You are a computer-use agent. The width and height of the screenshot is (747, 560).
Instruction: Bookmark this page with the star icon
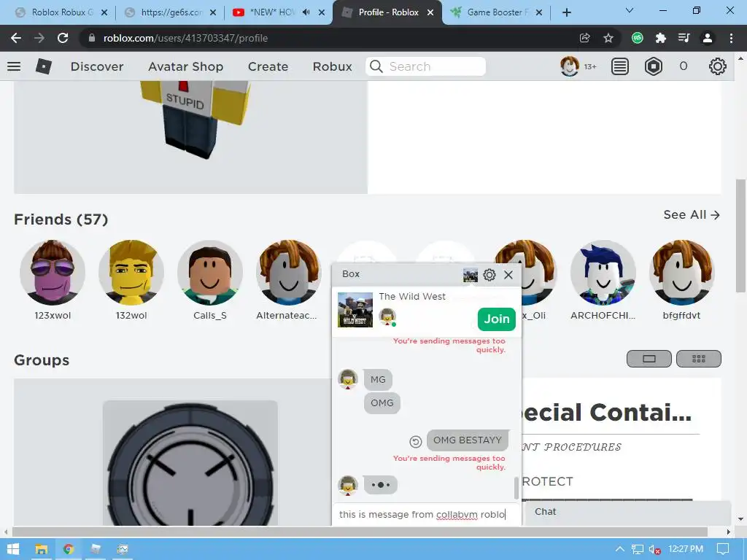point(608,38)
